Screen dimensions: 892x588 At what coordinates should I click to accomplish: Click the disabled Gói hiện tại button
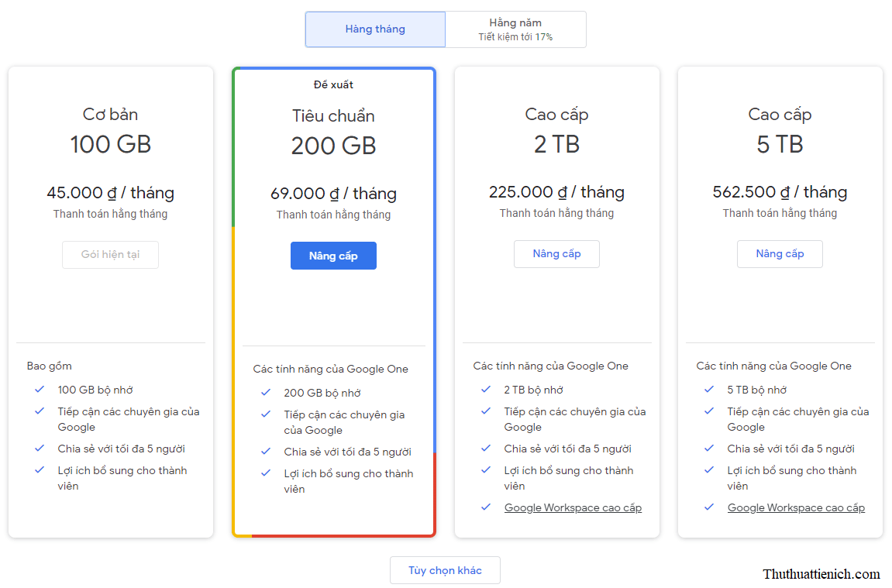tap(110, 254)
